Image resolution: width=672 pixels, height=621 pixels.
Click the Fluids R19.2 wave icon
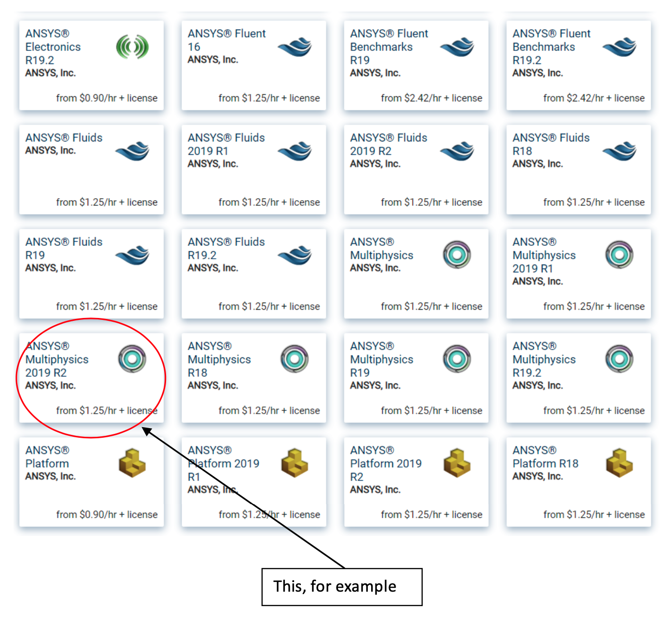point(295,255)
